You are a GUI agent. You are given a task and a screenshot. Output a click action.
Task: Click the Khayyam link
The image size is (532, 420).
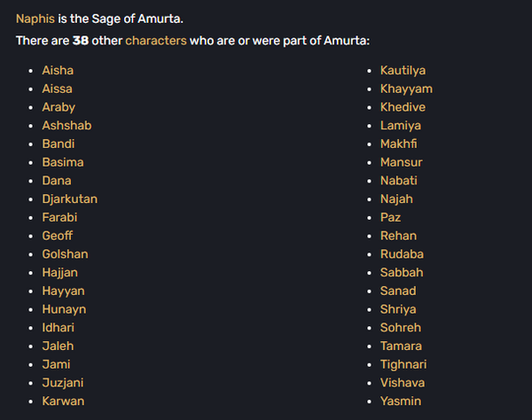406,89
